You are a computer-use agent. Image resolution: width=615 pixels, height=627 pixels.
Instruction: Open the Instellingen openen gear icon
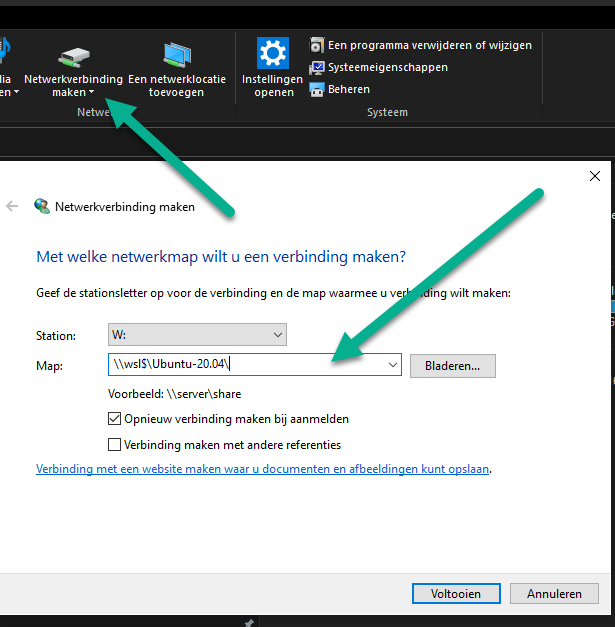(x=272, y=53)
